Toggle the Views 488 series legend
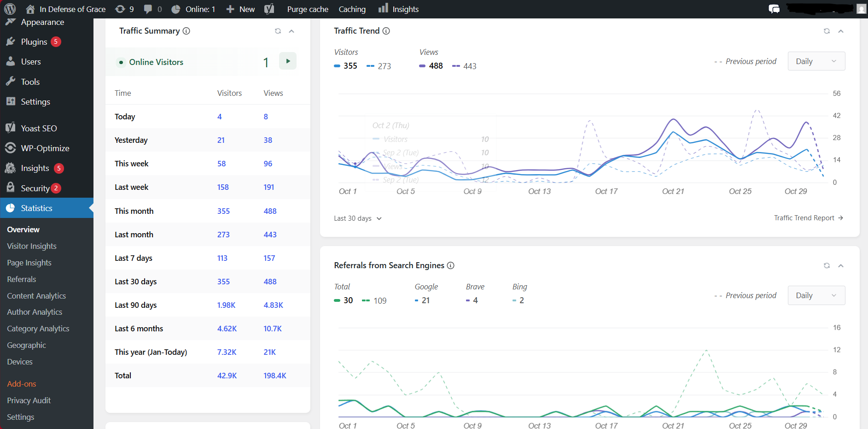The height and width of the screenshot is (429, 868). [x=431, y=66]
